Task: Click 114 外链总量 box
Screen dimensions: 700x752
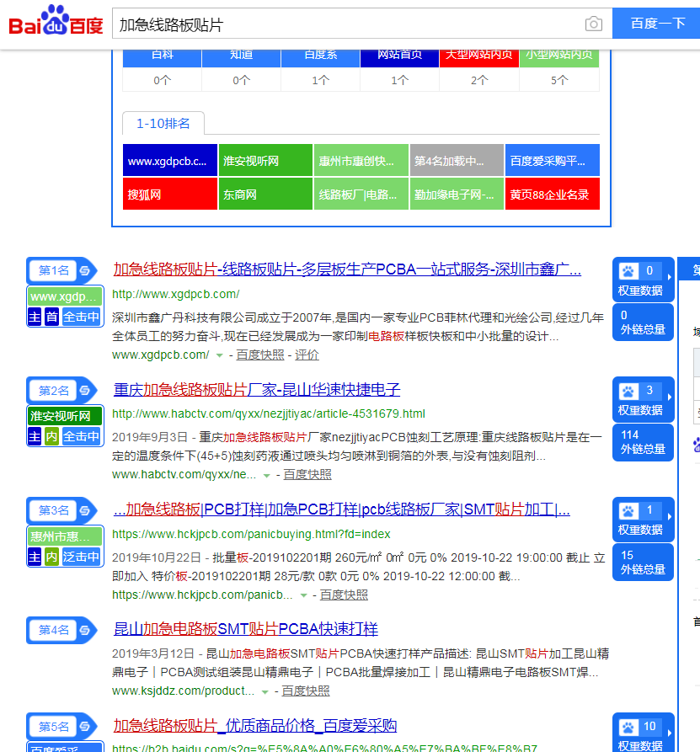Action: (x=643, y=442)
